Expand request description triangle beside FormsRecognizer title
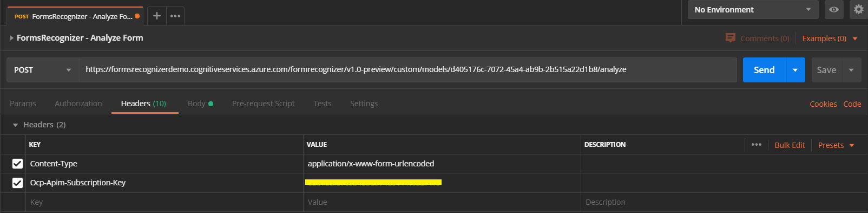This screenshot has height=213, width=868. pyautogui.click(x=11, y=38)
